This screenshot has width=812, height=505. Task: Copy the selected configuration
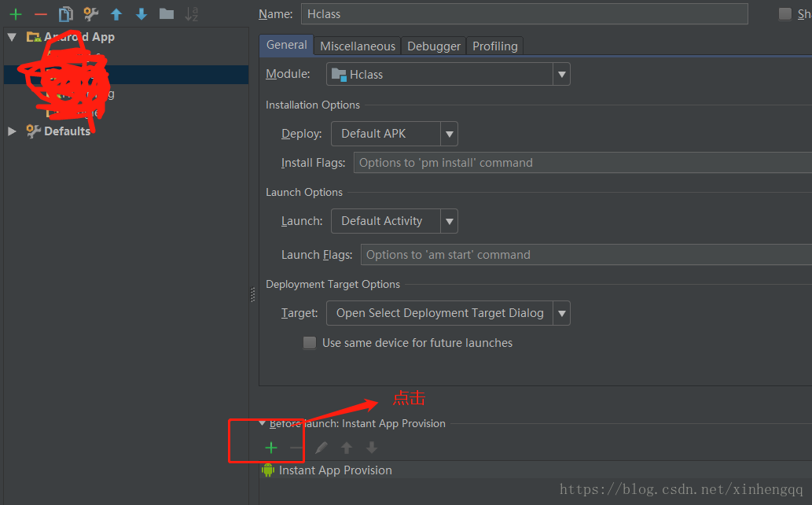[66, 14]
